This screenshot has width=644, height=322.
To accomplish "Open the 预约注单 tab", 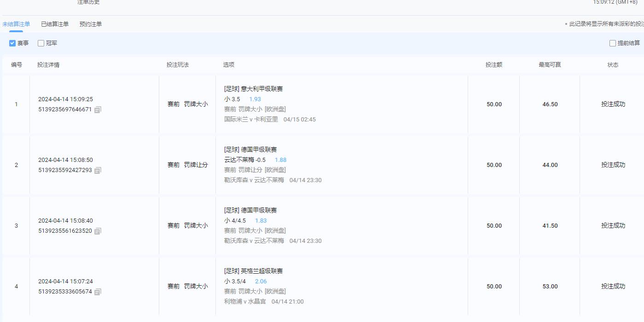I will pyautogui.click(x=91, y=24).
